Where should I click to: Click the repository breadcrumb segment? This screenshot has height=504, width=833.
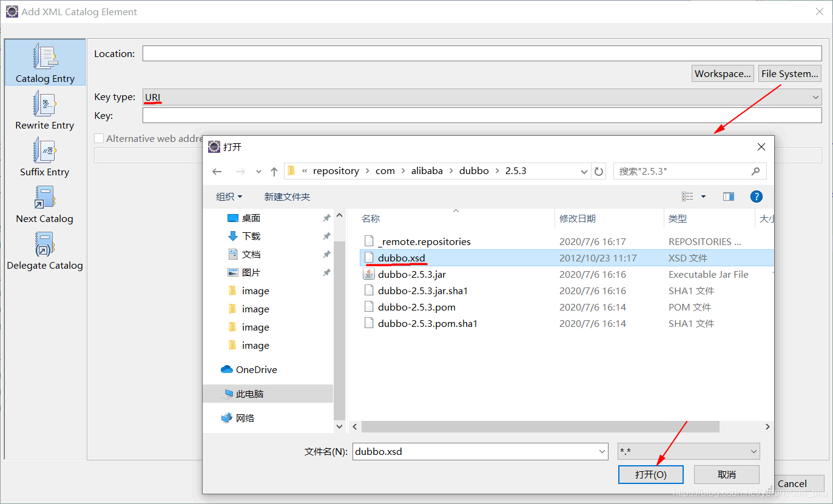click(336, 171)
